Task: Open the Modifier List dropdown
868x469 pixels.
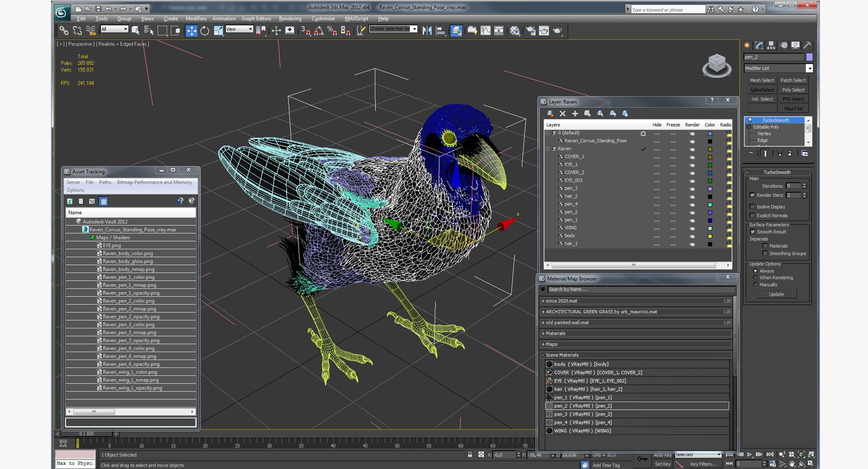Action: (x=778, y=69)
